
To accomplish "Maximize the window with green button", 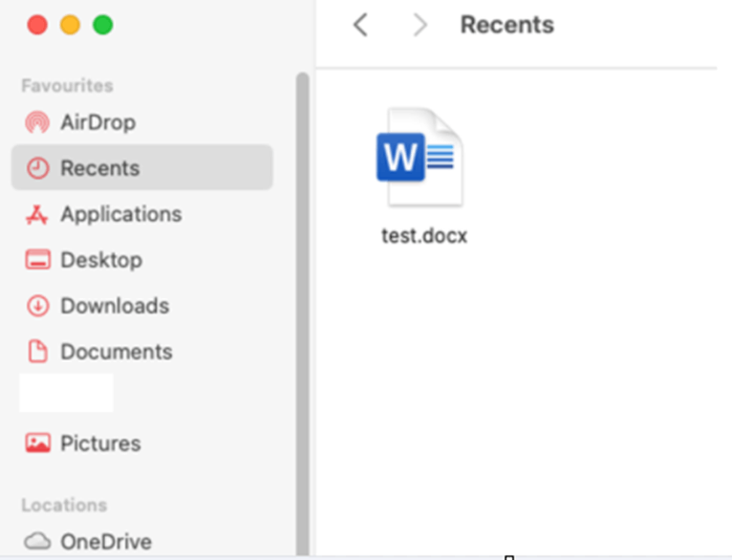I will point(102,25).
